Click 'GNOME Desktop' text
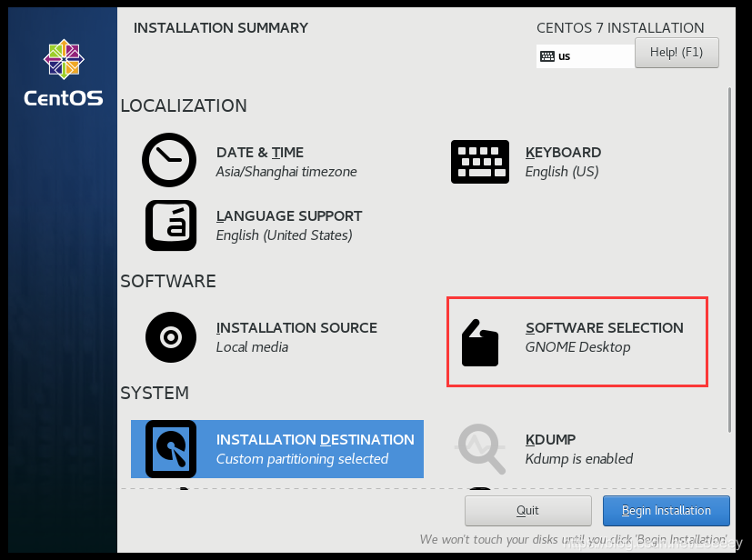The image size is (752, 560). [x=577, y=347]
